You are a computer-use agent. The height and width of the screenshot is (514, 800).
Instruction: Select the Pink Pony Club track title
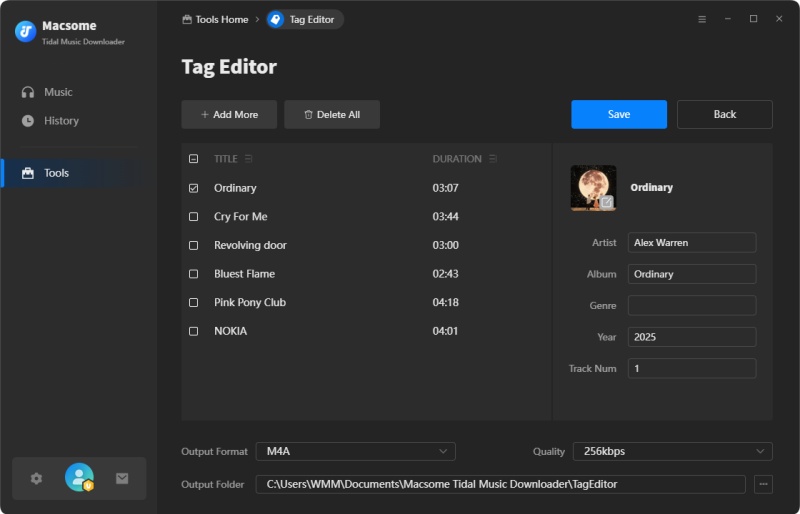point(249,302)
